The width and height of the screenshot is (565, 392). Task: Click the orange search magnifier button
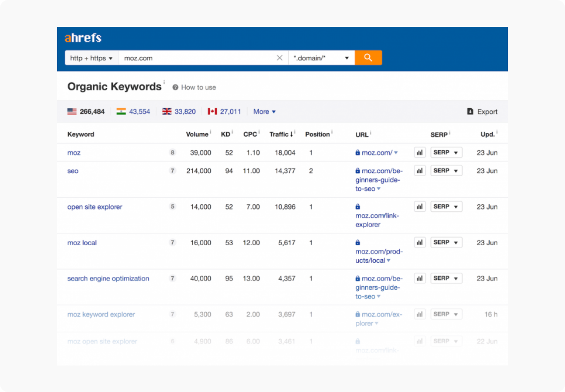click(368, 58)
